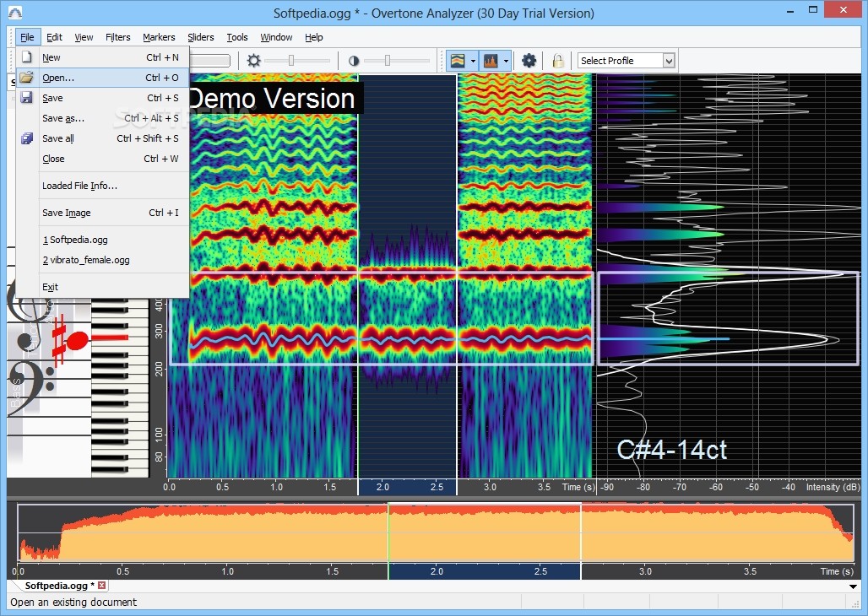This screenshot has height=616, width=868.
Task: Choose Open... from the File menu
Action: point(103,78)
